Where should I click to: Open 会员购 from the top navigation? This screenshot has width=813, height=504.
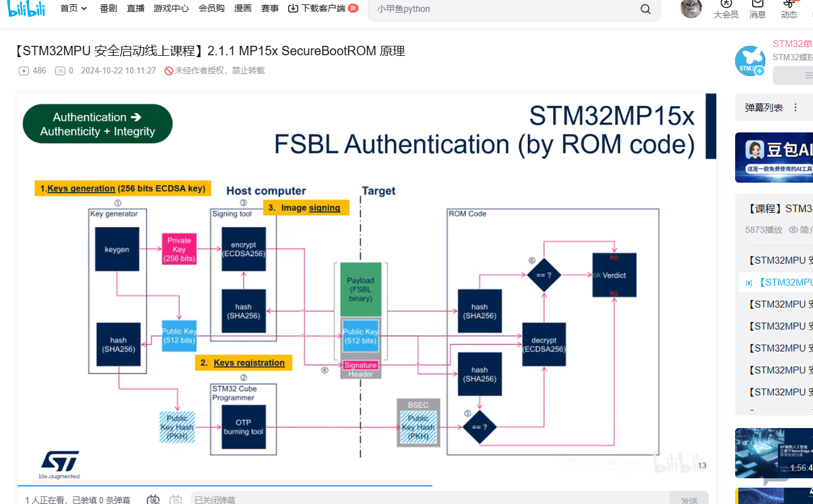212,9
